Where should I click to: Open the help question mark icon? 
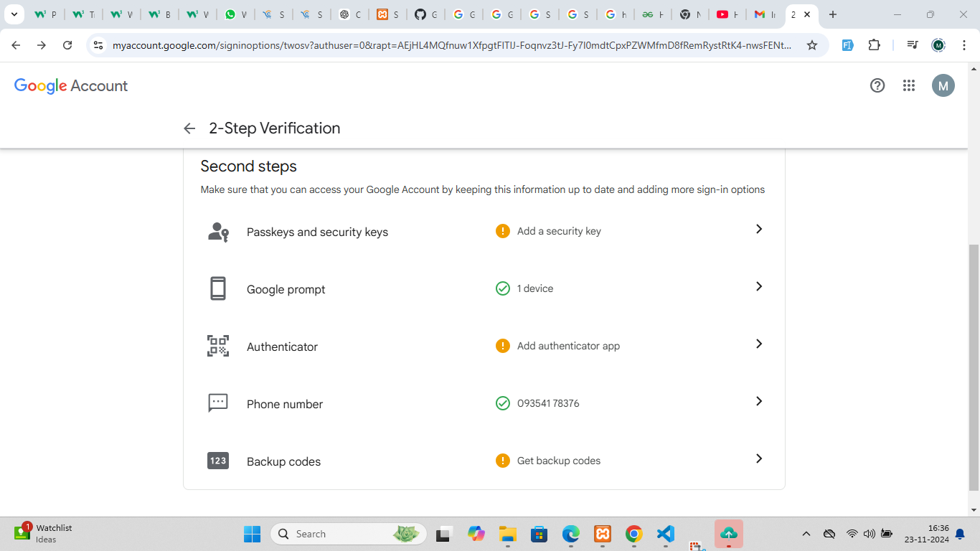pyautogui.click(x=877, y=86)
